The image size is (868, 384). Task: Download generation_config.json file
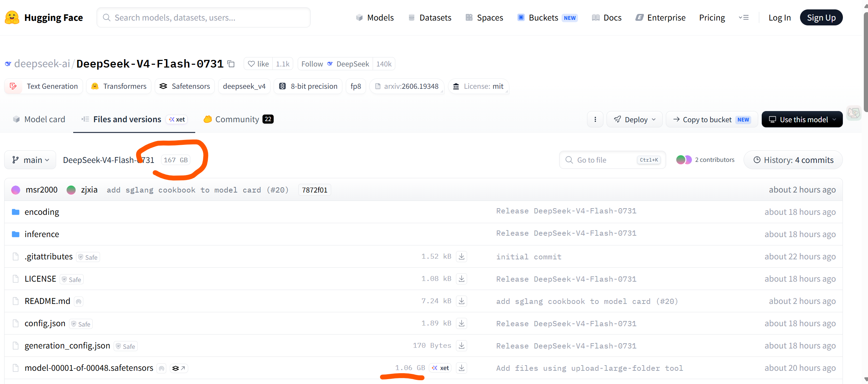click(462, 346)
